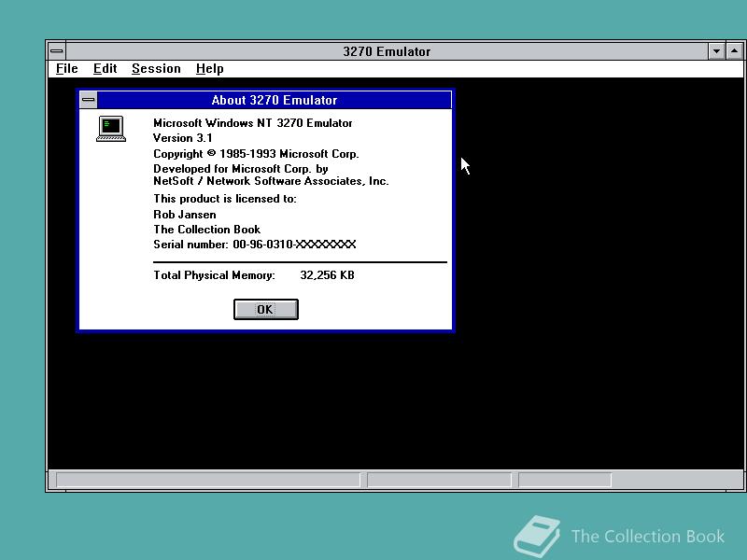Screen dimensions: 747x560
Task: Click the third status bar panel
Action: pos(565,480)
